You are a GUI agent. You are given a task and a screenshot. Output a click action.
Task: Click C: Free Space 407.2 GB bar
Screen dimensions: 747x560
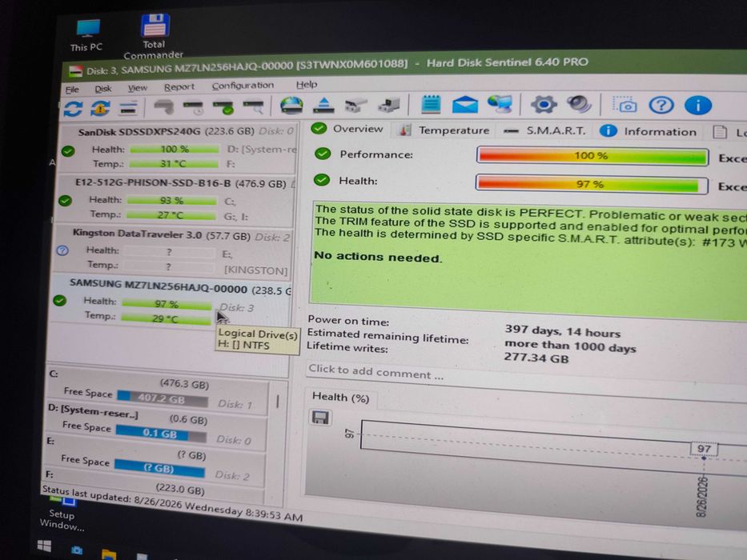pos(162,398)
